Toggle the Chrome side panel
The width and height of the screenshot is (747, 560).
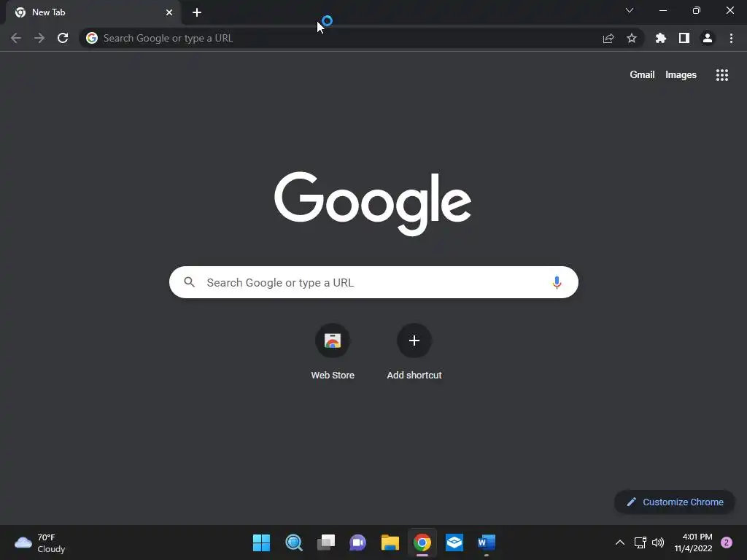pos(684,38)
